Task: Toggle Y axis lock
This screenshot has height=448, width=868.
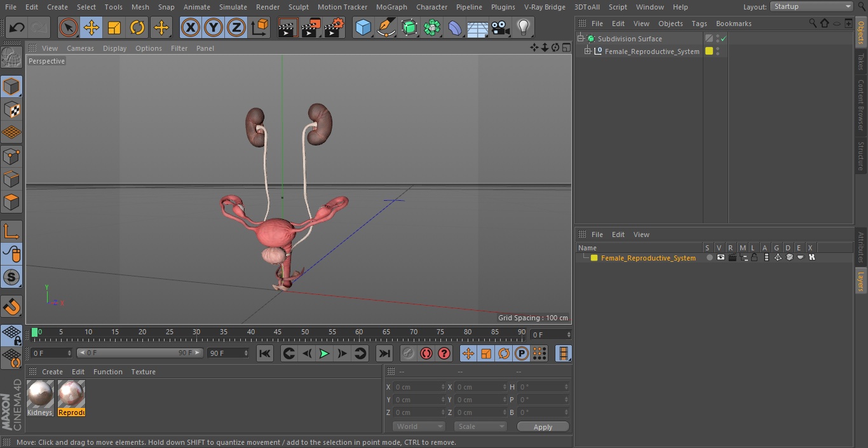Action: click(x=214, y=27)
